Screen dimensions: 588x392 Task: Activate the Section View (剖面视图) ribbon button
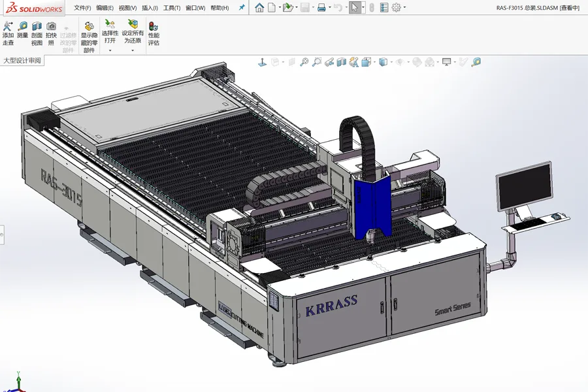tap(37, 34)
